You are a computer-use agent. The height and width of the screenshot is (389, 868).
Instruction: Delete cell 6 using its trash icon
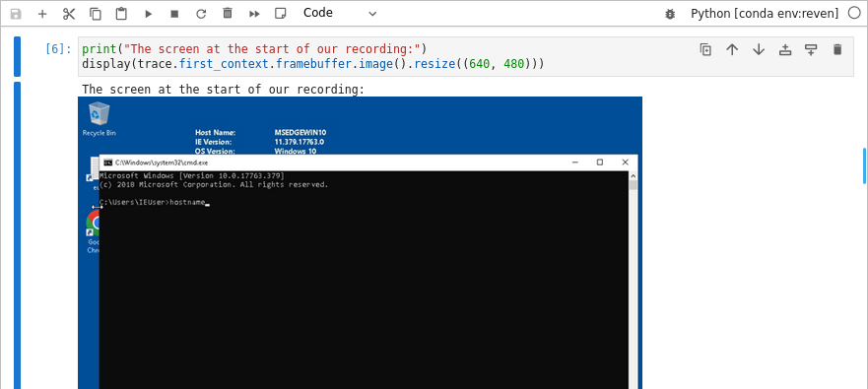pyautogui.click(x=837, y=50)
